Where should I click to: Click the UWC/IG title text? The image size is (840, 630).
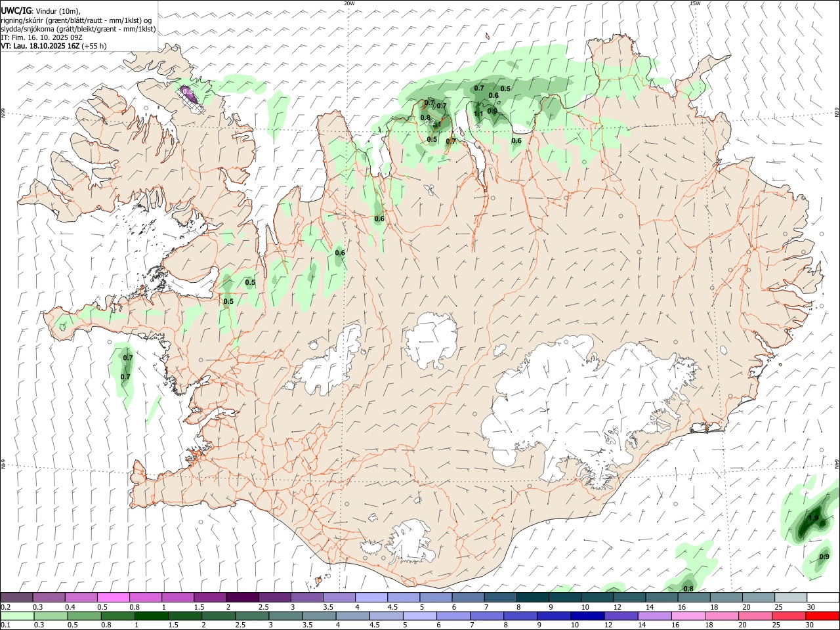(x=15, y=10)
